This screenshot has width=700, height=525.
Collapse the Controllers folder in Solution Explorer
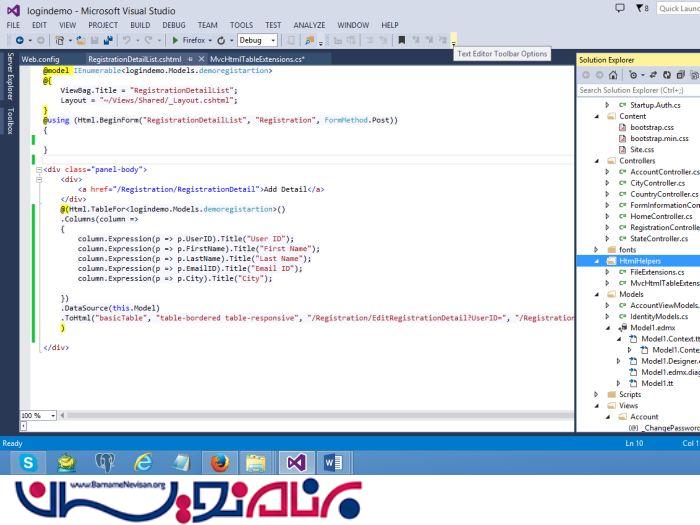click(x=598, y=160)
